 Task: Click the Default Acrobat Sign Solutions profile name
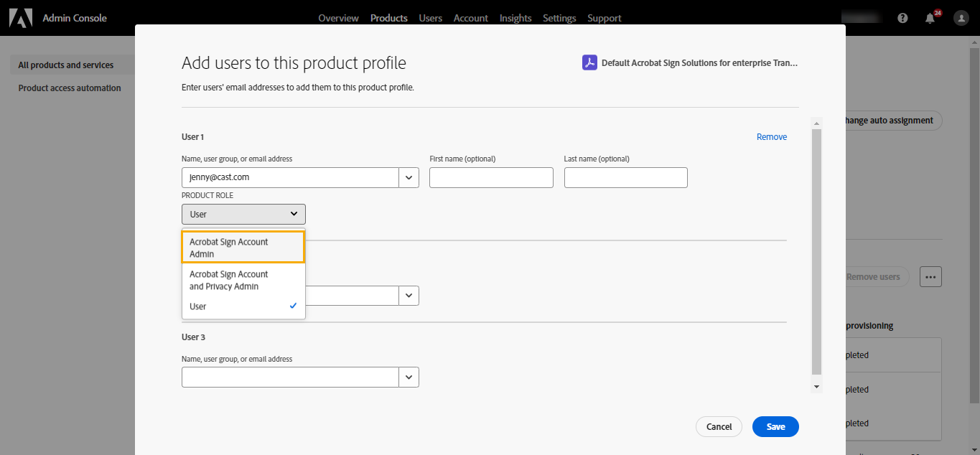pos(699,63)
